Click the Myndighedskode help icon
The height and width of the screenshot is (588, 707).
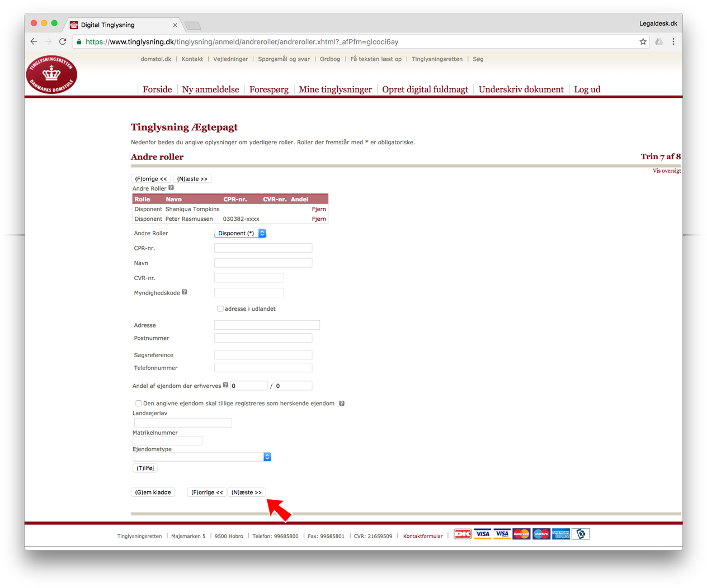[185, 292]
